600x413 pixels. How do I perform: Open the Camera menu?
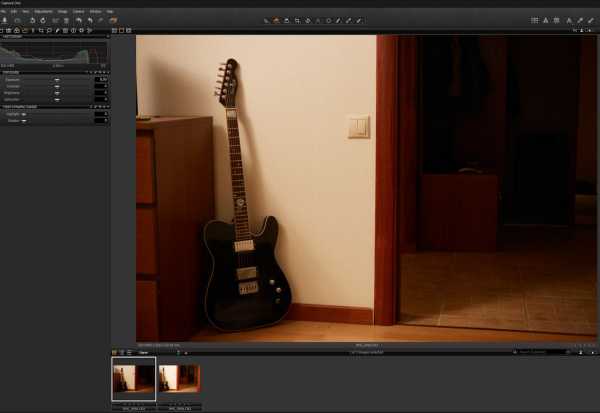(x=78, y=11)
